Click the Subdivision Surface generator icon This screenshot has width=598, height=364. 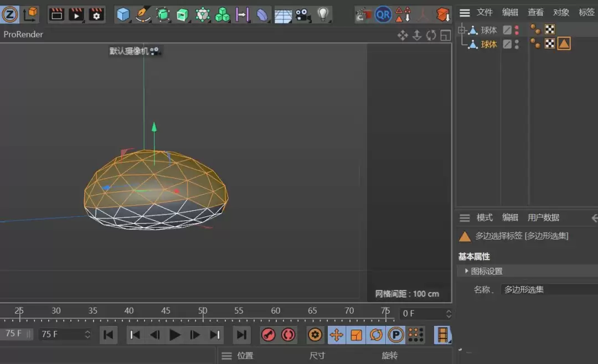point(163,15)
